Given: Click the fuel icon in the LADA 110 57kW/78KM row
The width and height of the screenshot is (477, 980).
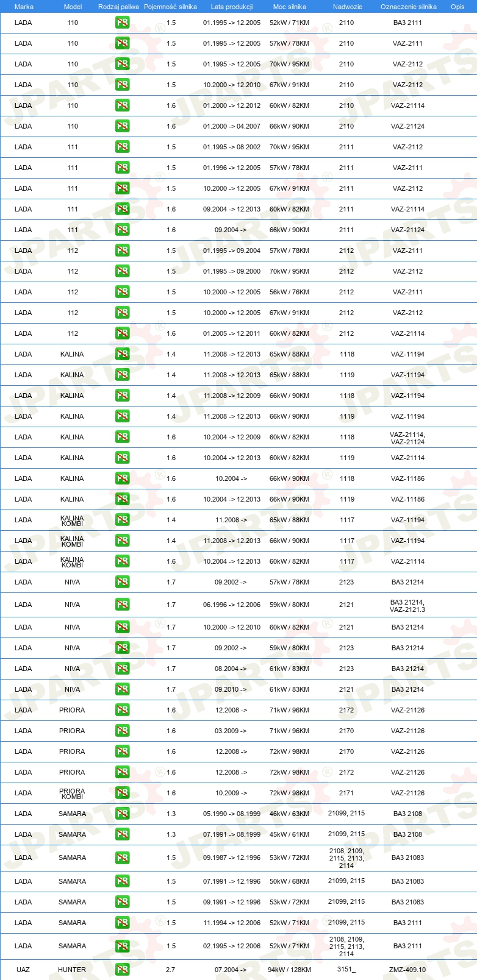Looking at the screenshot, I should (122, 43).
